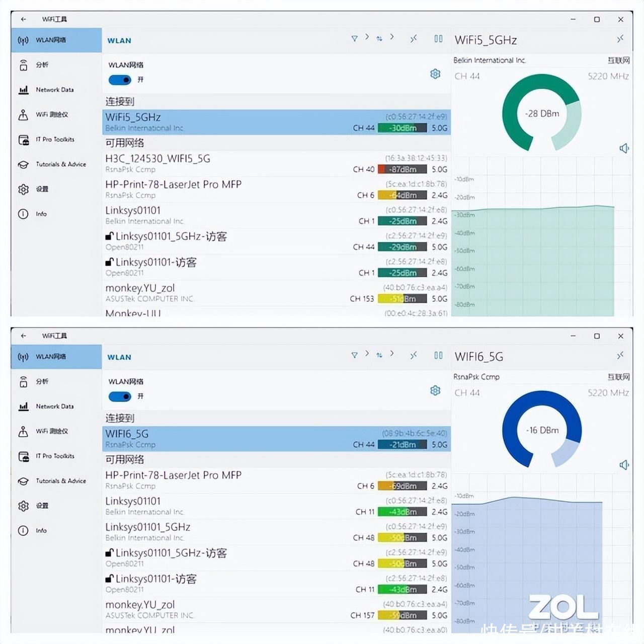Screen dimensions: 644x644
Task: Open Info in WiFi5_5GHz window sidebar
Action: click(56, 214)
